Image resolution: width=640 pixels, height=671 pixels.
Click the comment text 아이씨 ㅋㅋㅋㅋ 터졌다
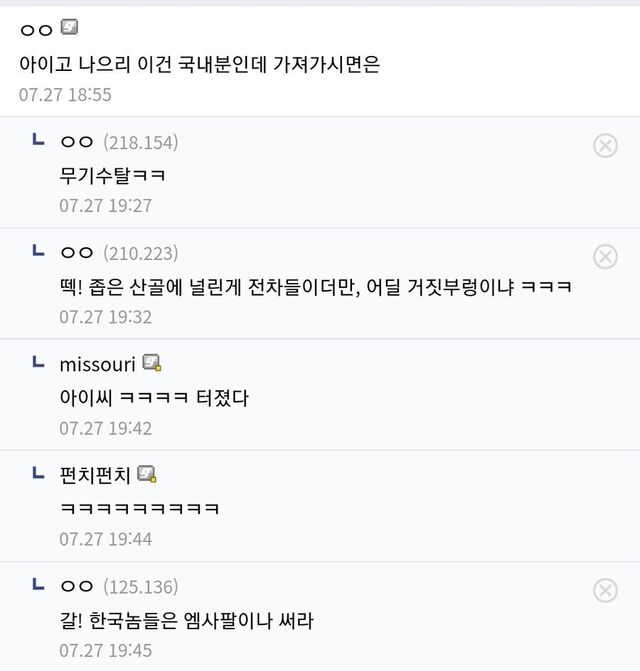point(153,397)
